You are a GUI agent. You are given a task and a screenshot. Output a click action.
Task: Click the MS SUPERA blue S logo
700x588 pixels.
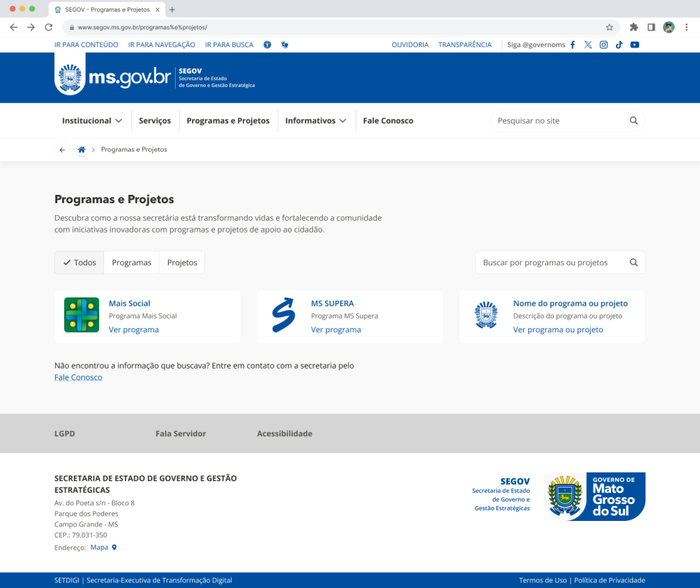[283, 315]
